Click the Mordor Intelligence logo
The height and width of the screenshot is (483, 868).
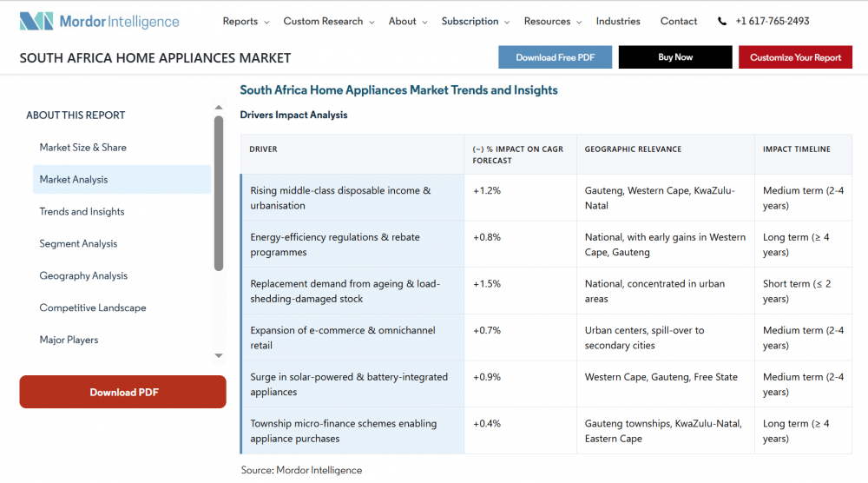click(99, 22)
